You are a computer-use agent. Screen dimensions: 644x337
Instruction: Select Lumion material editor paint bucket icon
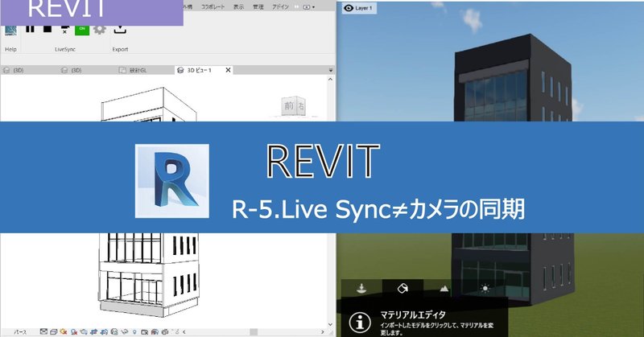coord(402,288)
